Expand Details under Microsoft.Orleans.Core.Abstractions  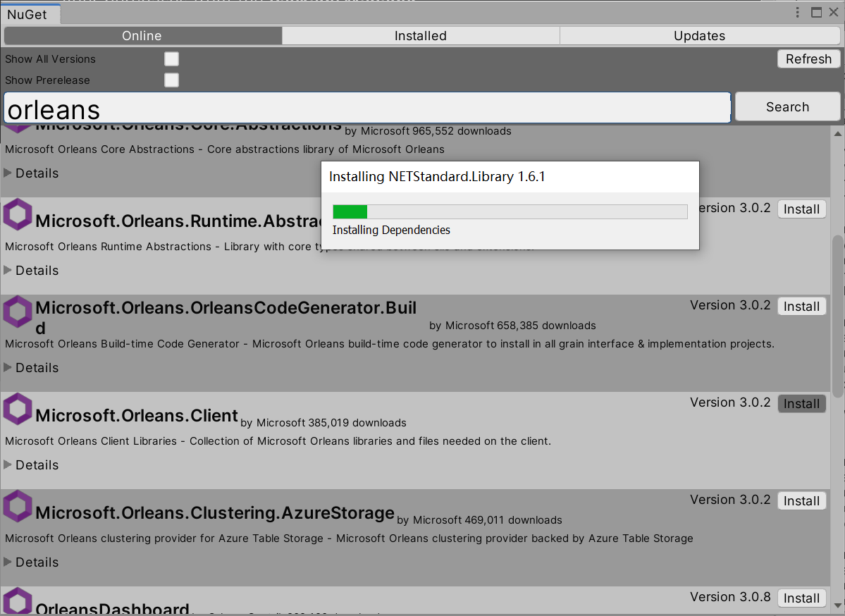[31, 173]
